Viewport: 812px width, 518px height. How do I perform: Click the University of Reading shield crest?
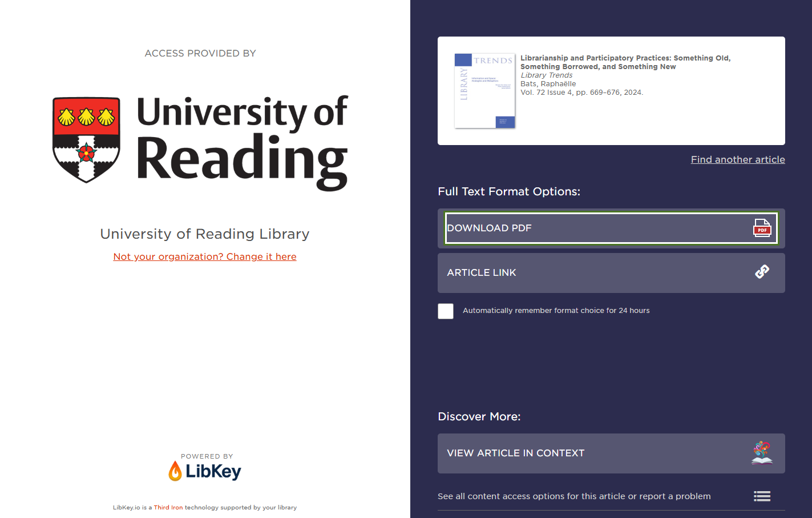86,139
